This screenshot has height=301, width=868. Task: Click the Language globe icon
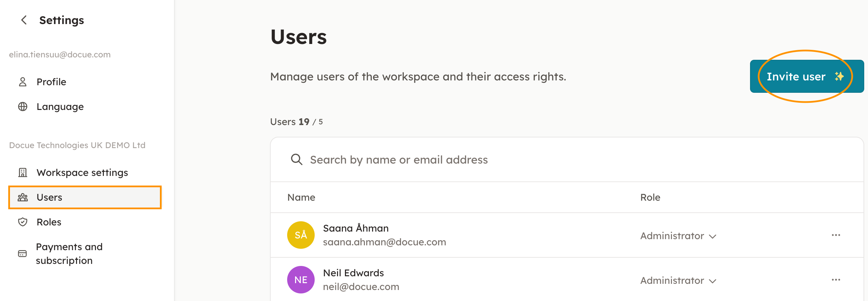pyautogui.click(x=23, y=107)
